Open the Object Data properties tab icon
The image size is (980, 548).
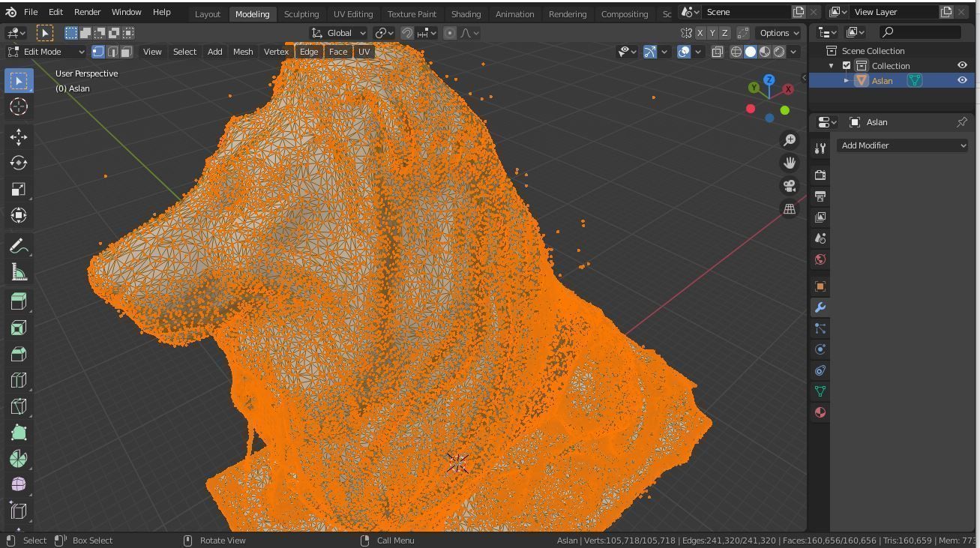click(820, 391)
